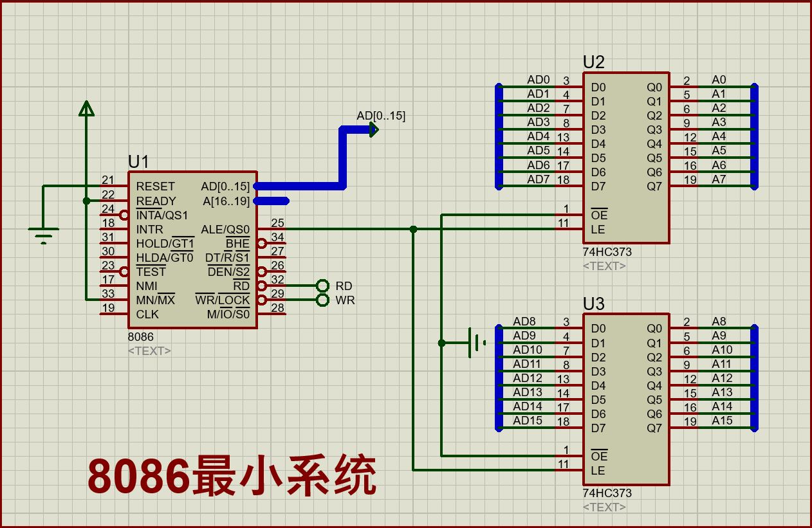Click the ground symbol near U1
Image resolution: width=812 pixels, height=528 pixels.
(42, 232)
